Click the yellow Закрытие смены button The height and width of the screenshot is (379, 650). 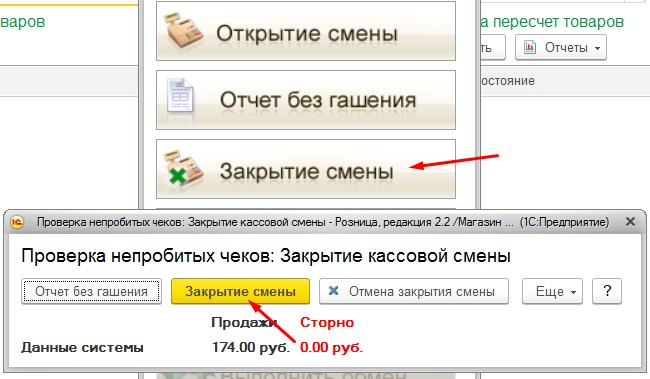pyautogui.click(x=240, y=291)
